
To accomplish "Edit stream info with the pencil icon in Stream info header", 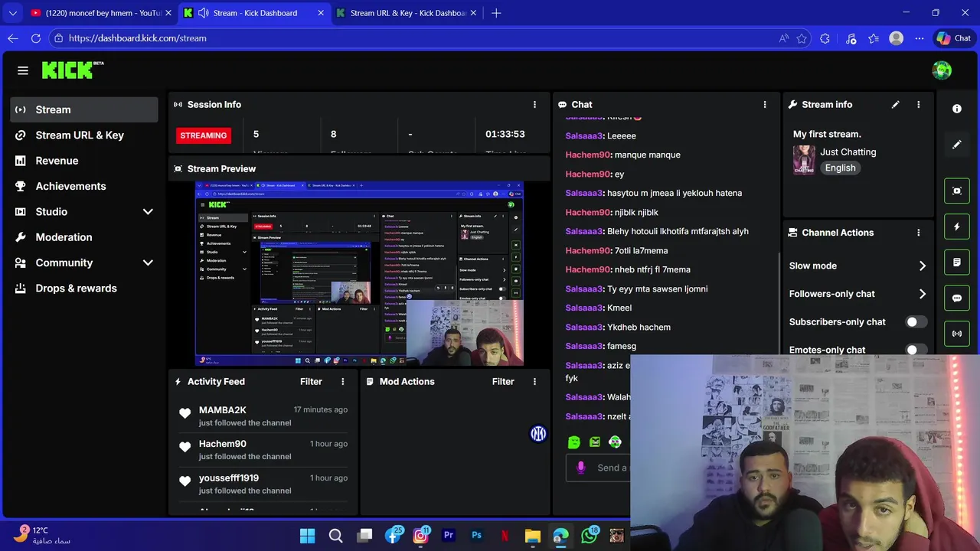I will 895,105.
